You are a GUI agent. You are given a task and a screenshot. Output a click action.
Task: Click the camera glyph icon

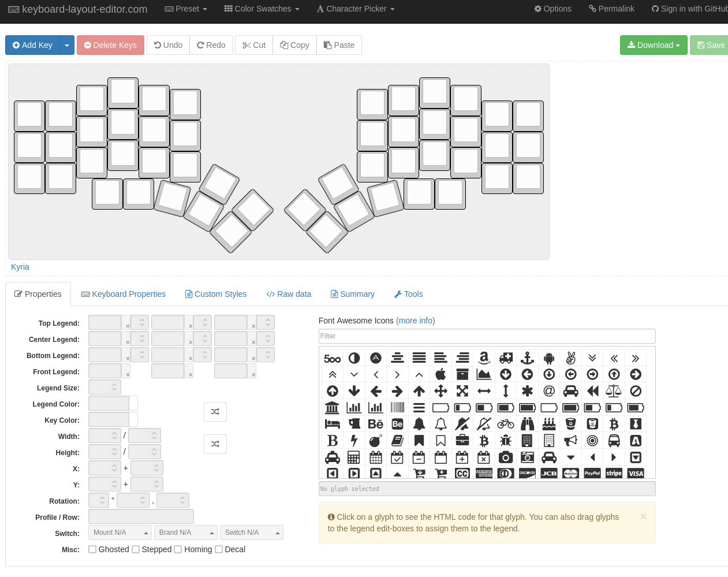tap(506, 457)
